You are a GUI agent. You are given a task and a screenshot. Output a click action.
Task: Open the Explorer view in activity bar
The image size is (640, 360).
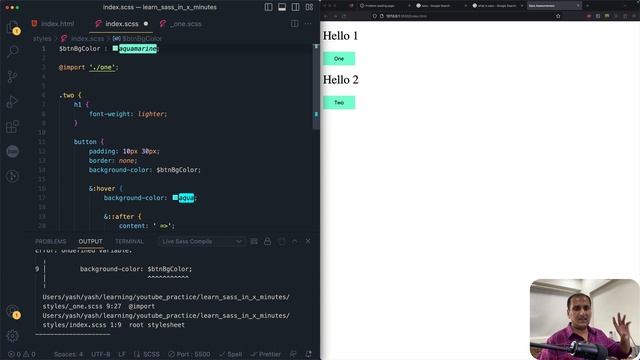click(x=13, y=27)
